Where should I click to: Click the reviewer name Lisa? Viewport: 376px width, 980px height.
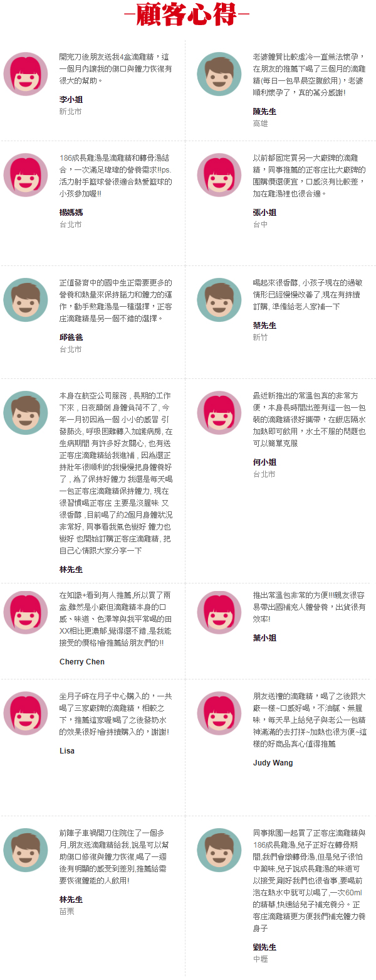(x=67, y=751)
